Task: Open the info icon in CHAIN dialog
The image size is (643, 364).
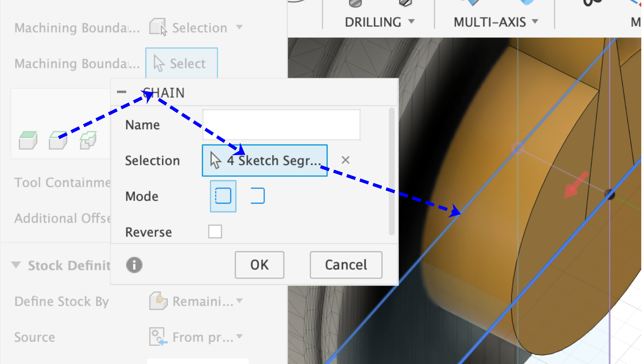Action: pos(134,265)
